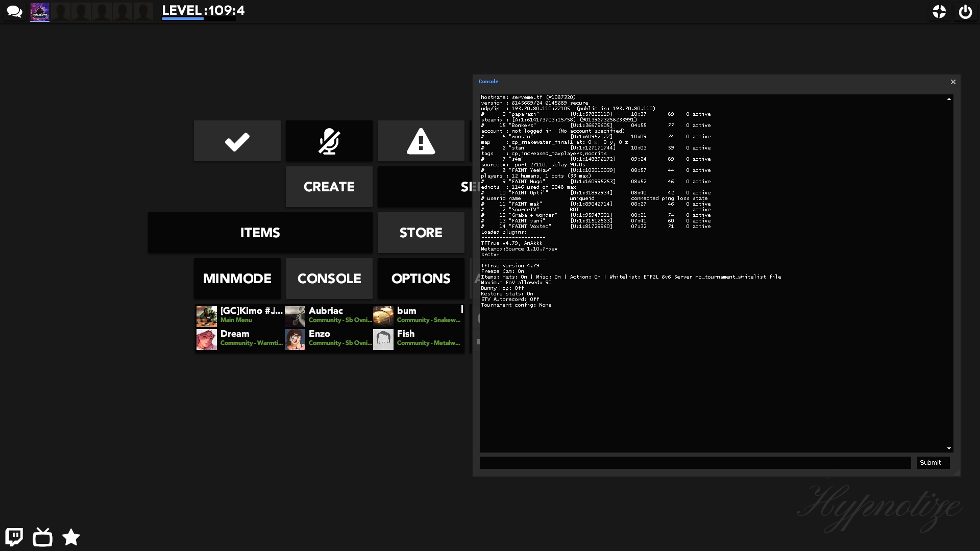This screenshot has width=980, height=551.
Task: Click the crosshair icon top right
Action: click(939, 12)
